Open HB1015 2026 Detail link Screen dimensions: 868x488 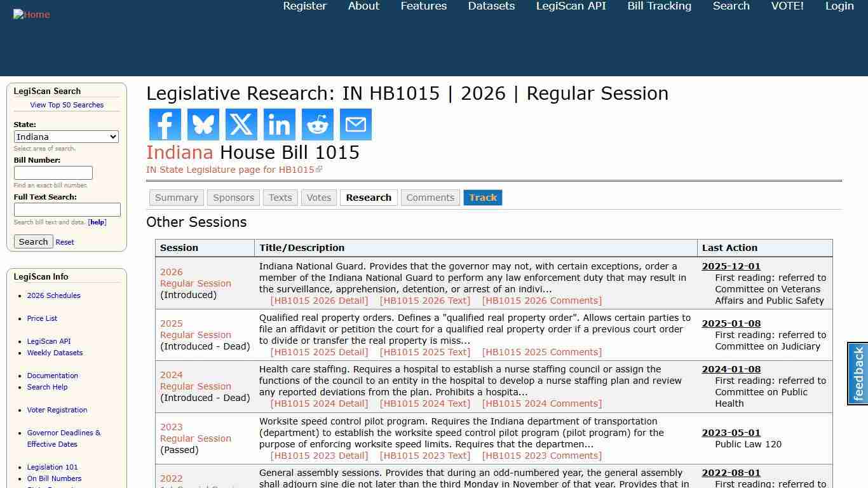(x=320, y=300)
